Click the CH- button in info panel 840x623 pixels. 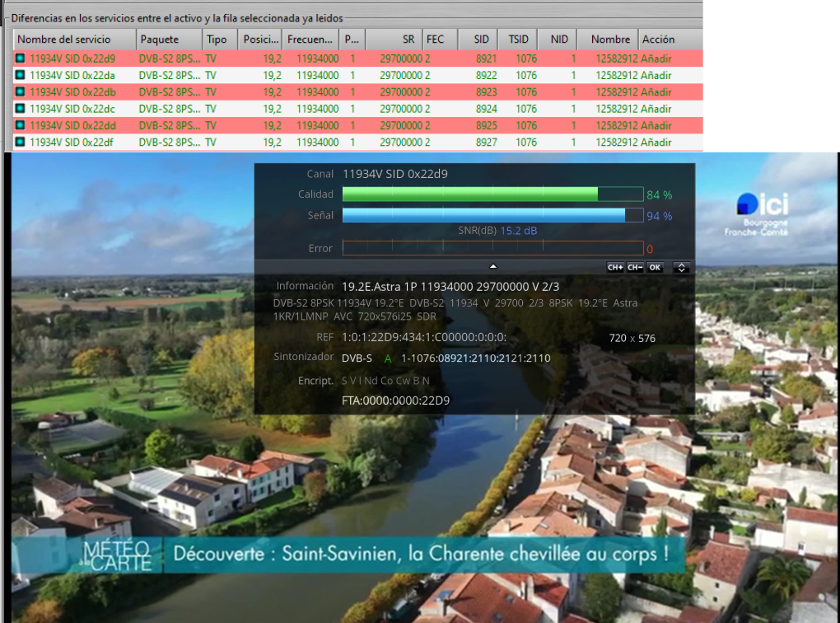point(635,268)
